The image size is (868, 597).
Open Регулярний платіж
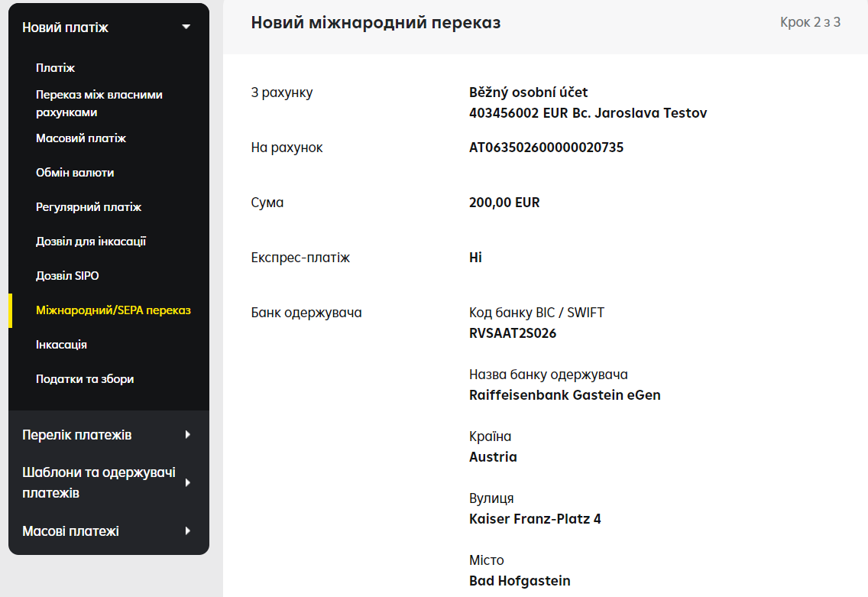point(89,206)
